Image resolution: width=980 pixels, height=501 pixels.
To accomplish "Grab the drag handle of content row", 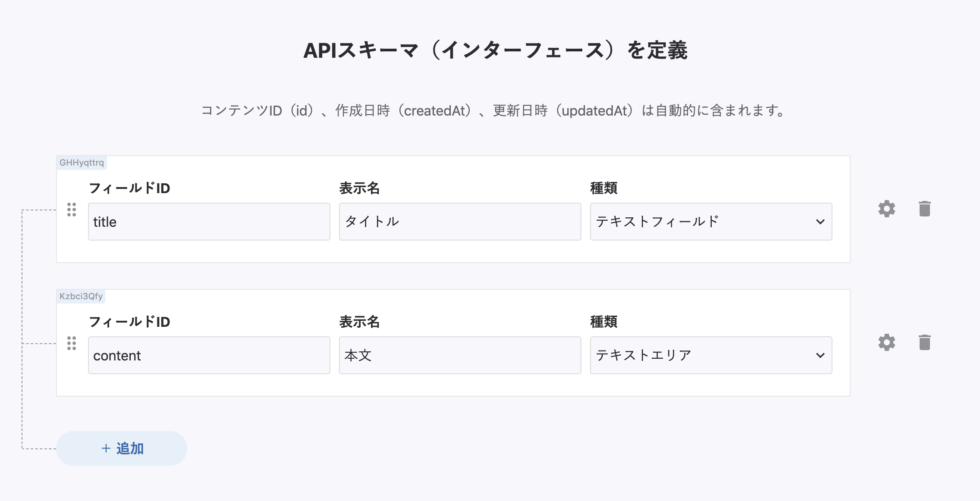I will click(x=72, y=343).
